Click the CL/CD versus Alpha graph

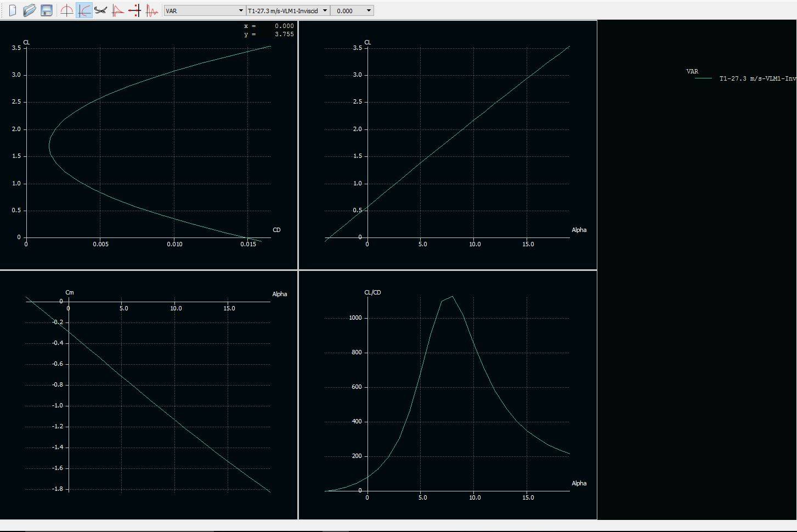point(447,395)
